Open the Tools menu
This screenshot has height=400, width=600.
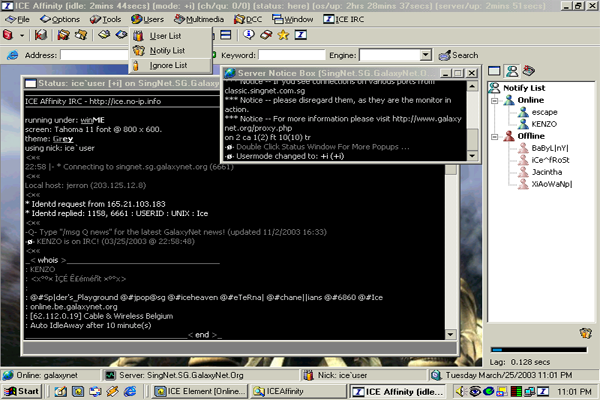(x=106, y=19)
